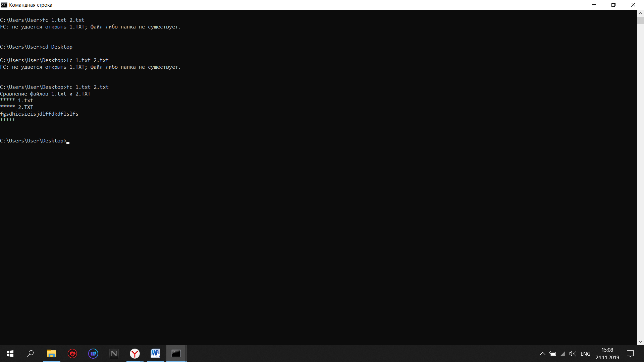Click the window title 'Командная строка'
Image resolution: width=644 pixels, height=362 pixels.
coord(31,5)
